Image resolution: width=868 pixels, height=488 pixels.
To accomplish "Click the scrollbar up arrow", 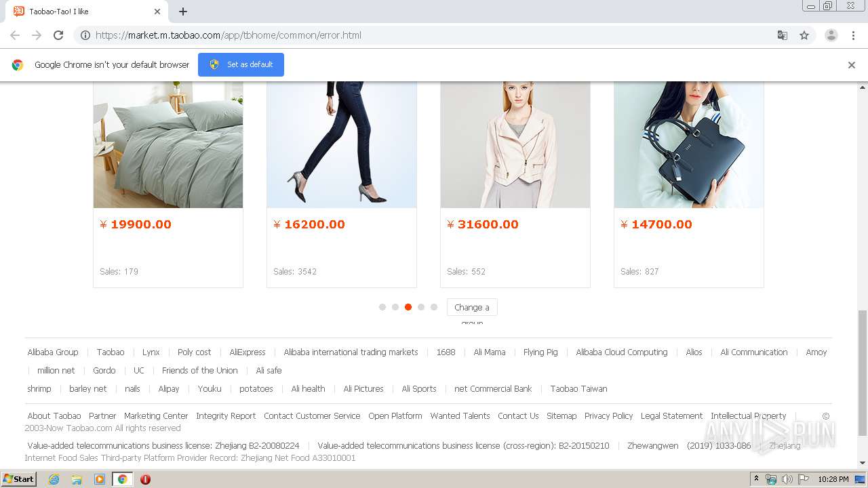I will pos(863,87).
